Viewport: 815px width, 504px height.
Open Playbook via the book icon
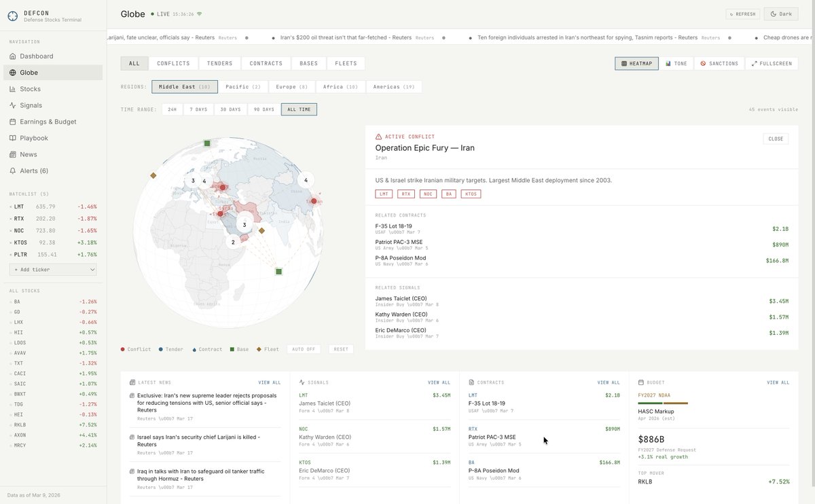tap(14, 138)
